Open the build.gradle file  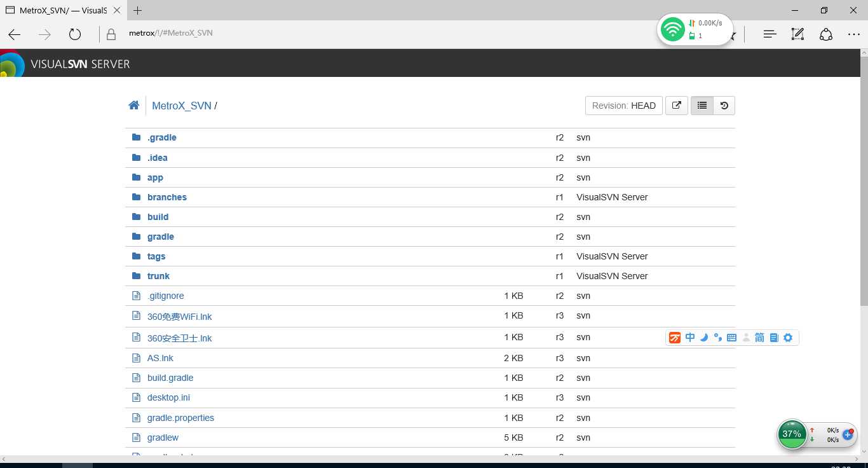tap(170, 378)
